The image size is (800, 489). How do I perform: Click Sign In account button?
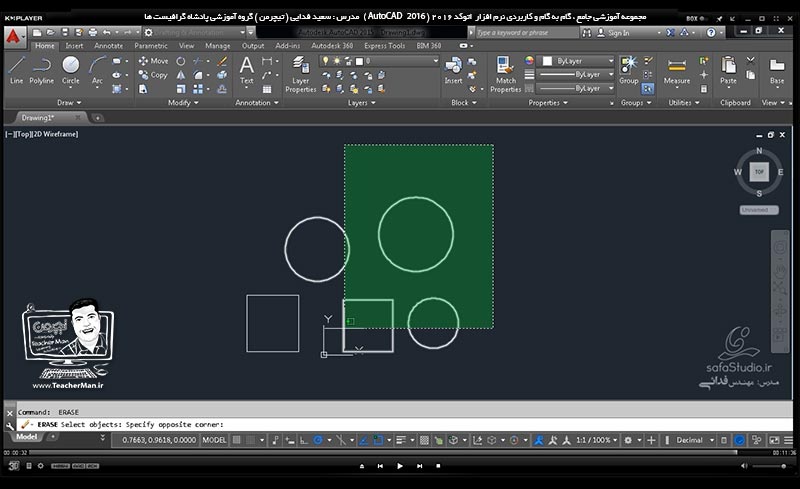pos(613,33)
